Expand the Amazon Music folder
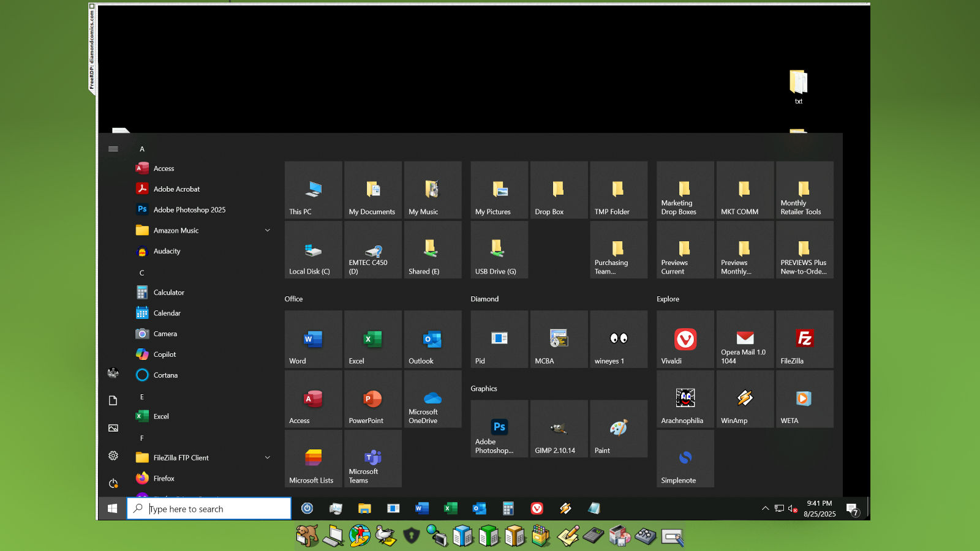 click(x=267, y=231)
